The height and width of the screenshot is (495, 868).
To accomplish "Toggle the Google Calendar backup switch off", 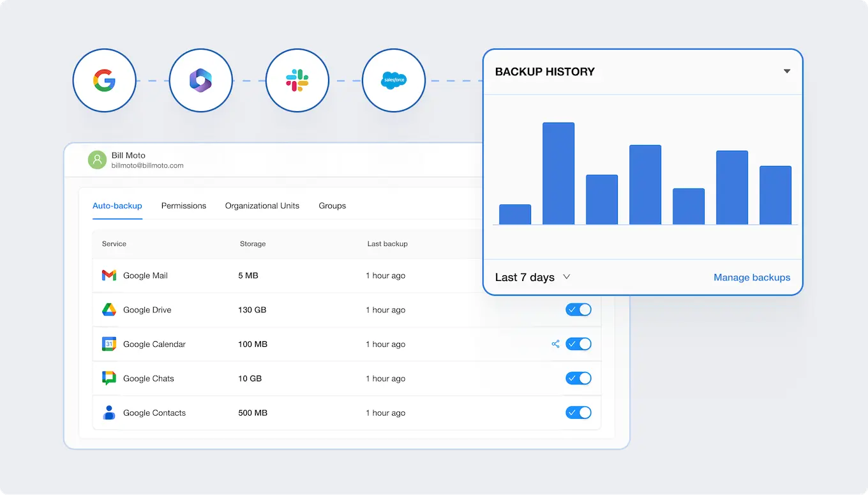I will [x=578, y=344].
